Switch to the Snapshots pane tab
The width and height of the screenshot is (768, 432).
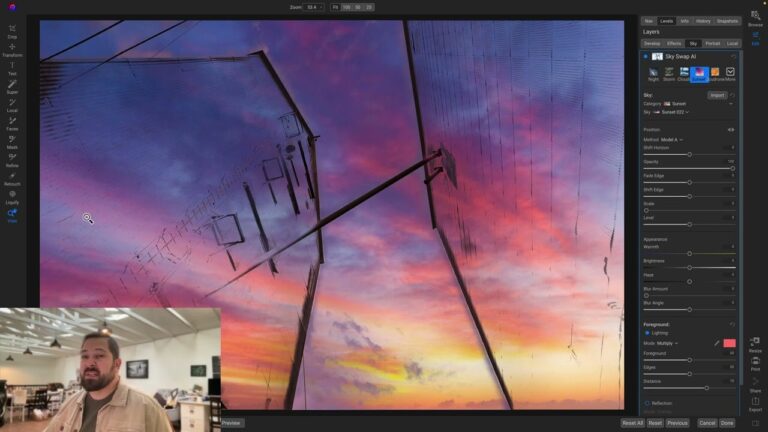[727, 21]
